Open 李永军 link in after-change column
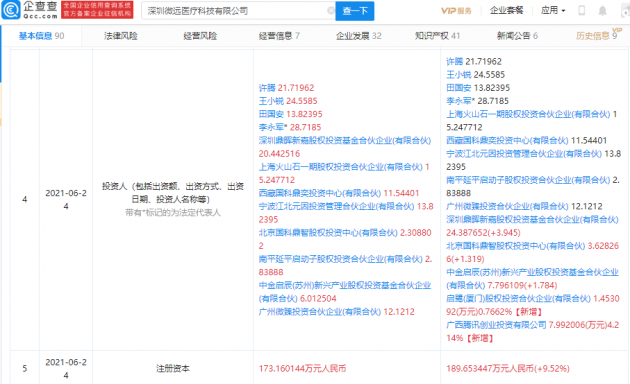 (459, 101)
